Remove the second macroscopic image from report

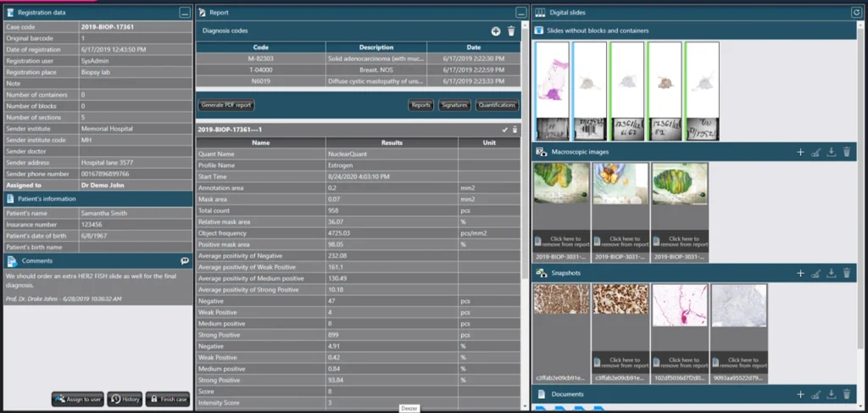[620, 242]
